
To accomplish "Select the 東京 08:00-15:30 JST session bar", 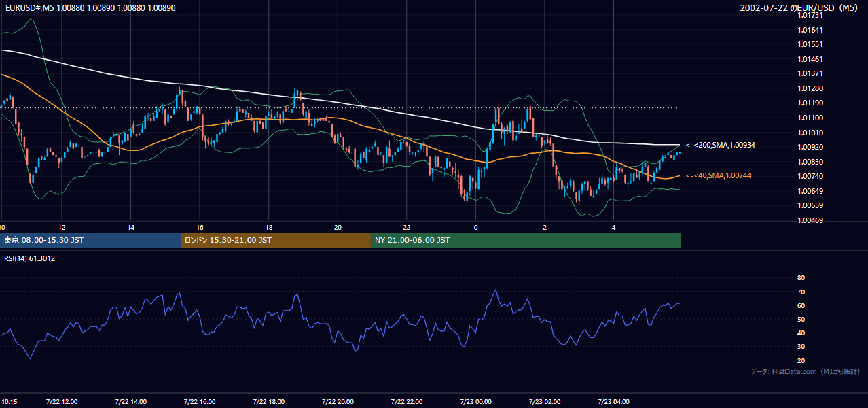I will click(x=90, y=240).
